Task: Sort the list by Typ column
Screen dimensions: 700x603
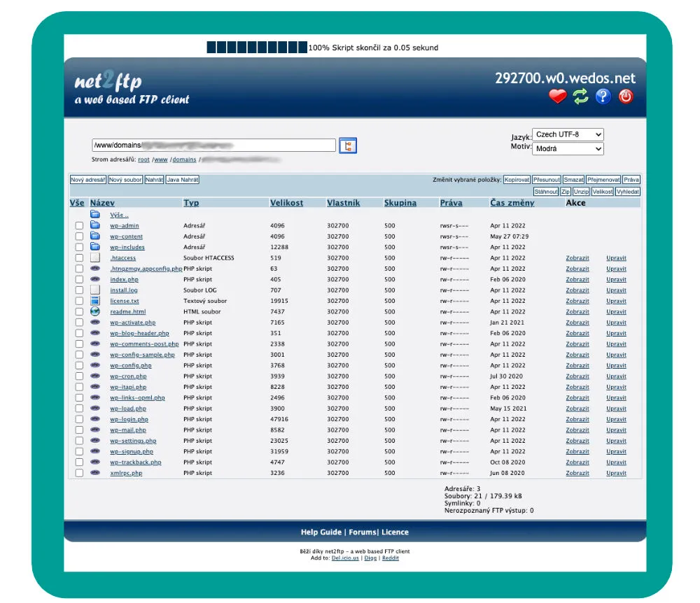Action: (191, 202)
